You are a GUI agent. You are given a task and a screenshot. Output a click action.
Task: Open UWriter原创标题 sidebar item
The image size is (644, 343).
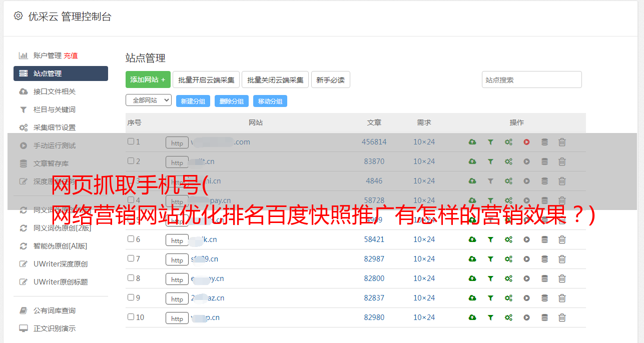(x=61, y=282)
